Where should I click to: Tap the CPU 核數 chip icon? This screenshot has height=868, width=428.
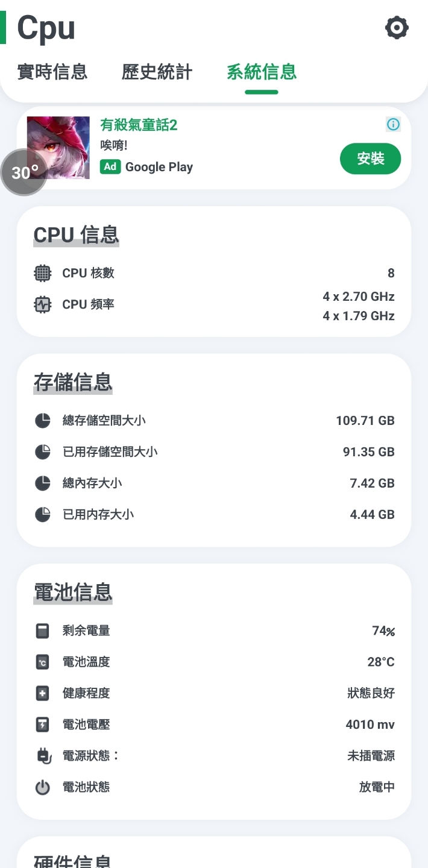(42, 273)
